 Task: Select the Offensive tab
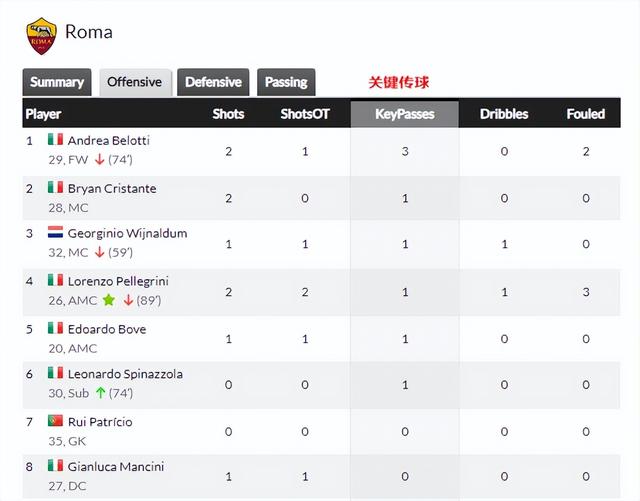(135, 82)
